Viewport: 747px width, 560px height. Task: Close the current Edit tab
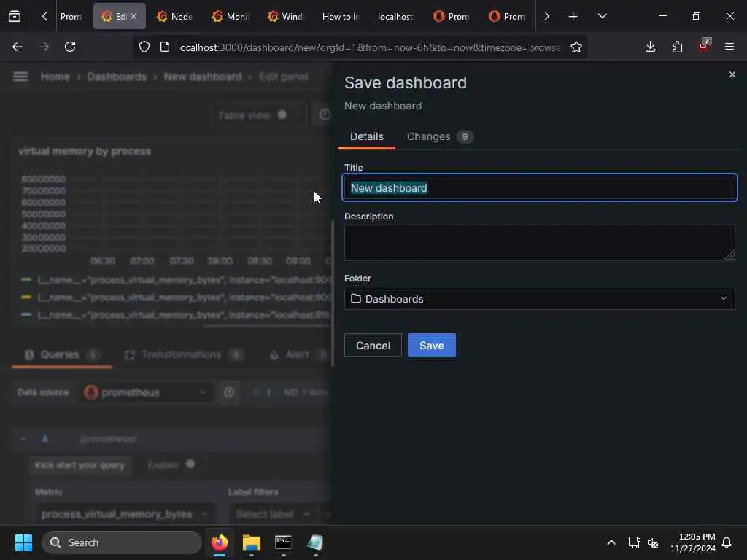tap(134, 16)
